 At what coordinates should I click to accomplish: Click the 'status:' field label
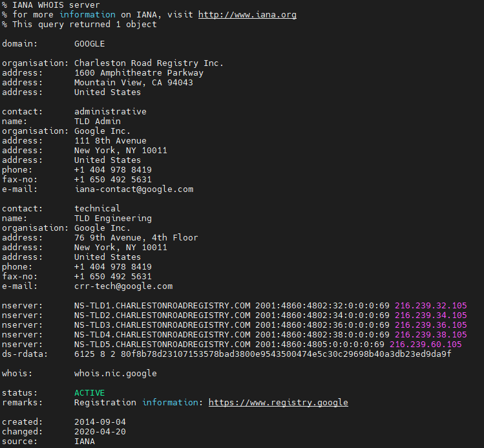[20, 393]
